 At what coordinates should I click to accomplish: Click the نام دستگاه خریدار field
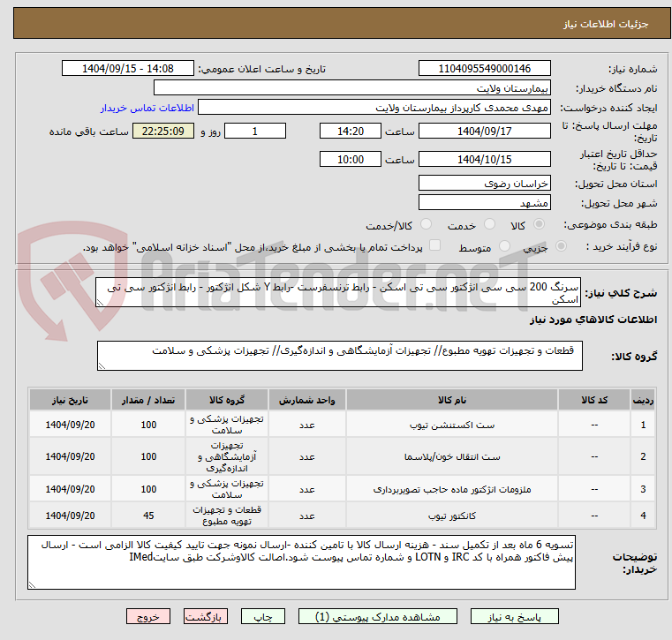(351, 87)
